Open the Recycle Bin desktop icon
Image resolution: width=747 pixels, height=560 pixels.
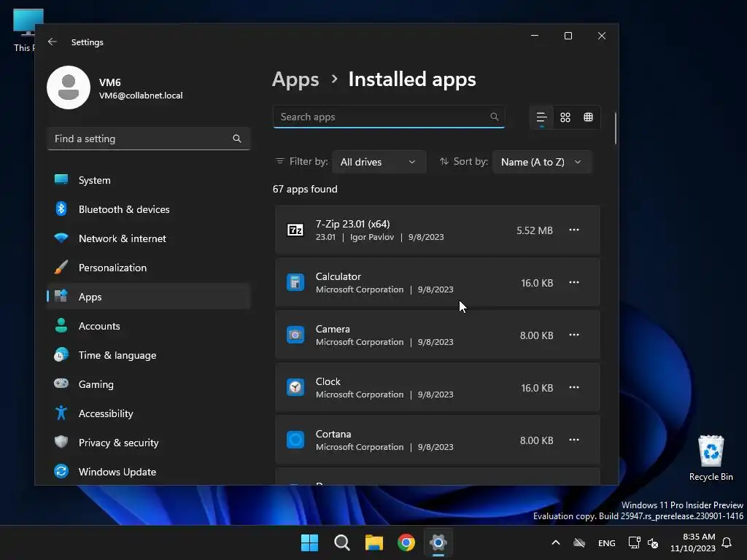(711, 458)
